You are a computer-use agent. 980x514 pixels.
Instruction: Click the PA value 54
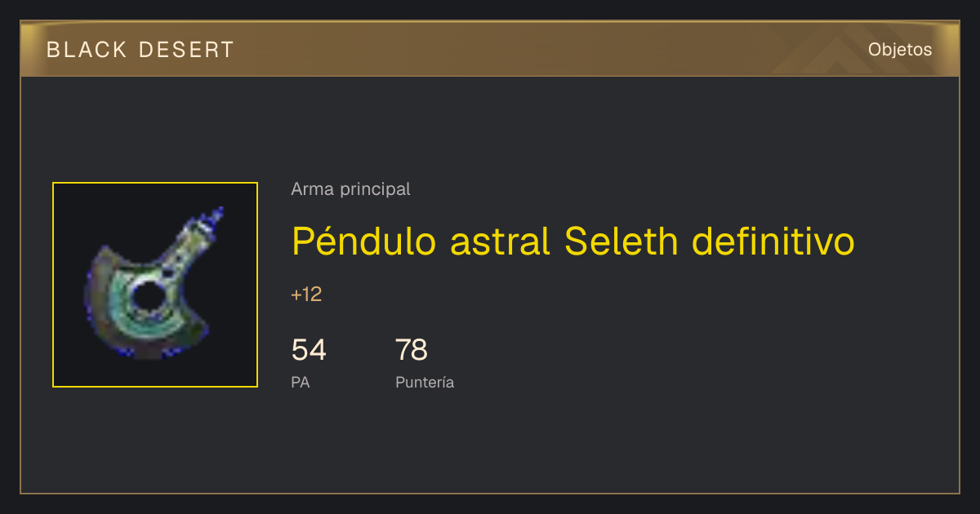click(x=309, y=350)
